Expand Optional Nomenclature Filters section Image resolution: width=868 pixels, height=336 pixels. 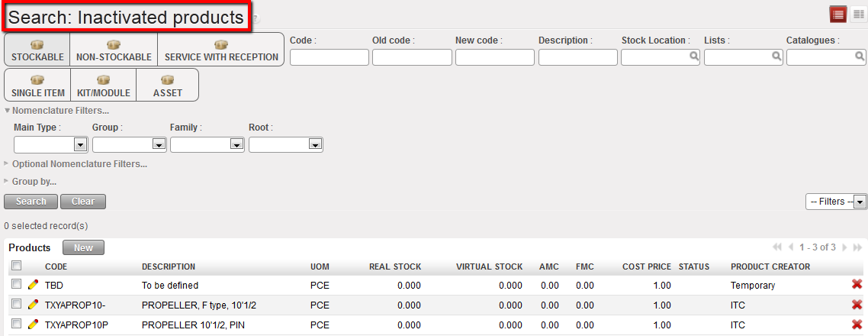[76, 163]
